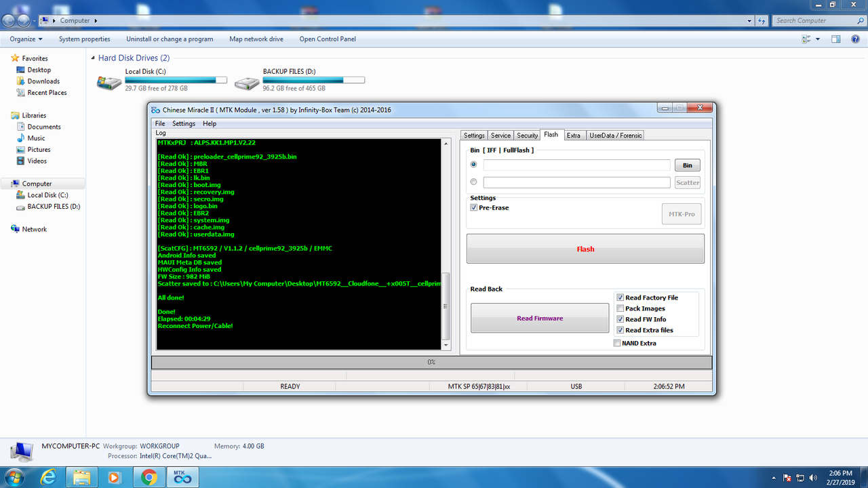Launch Internet Explorer from taskbar
This screenshot has height=488, width=868.
[48, 477]
